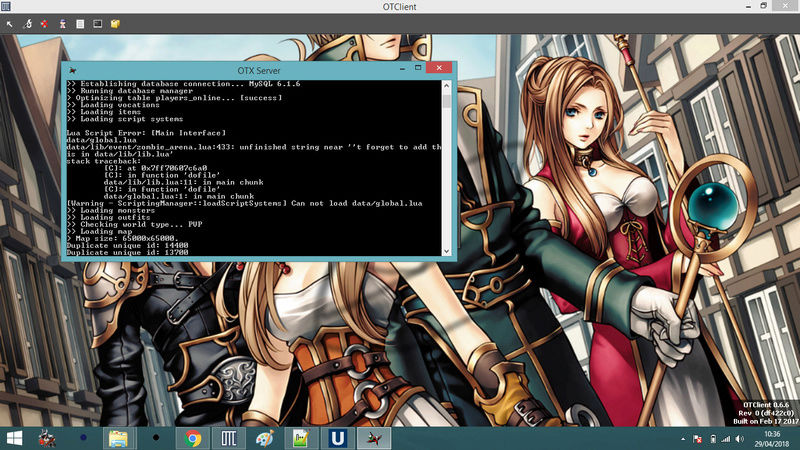Screen dimensions: 800x450
Task: Open the armored knight taskbar icon
Action: [x=47, y=438]
